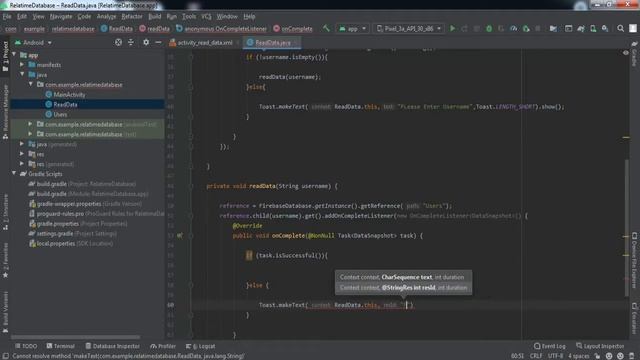Click the Profile app icon in toolbar
640x360 pixels.
pos(513,29)
